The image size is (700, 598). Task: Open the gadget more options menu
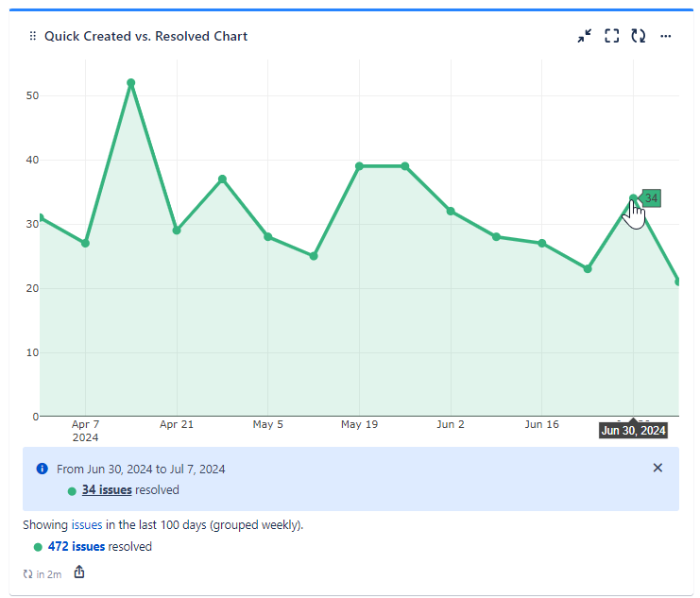pyautogui.click(x=666, y=36)
